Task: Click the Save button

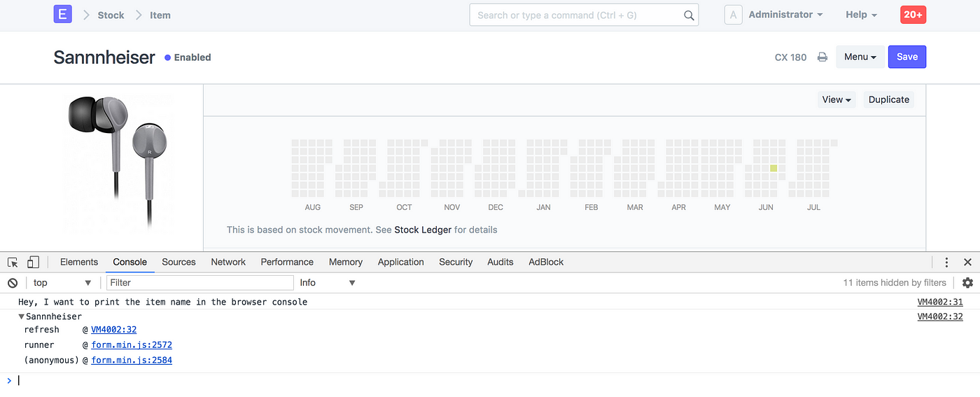Action: click(906, 57)
